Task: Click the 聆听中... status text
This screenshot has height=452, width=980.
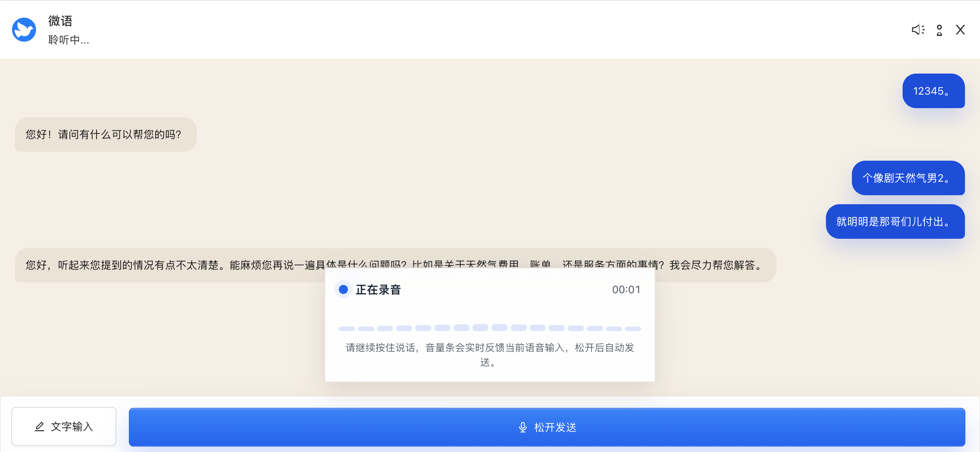Action: tap(69, 39)
